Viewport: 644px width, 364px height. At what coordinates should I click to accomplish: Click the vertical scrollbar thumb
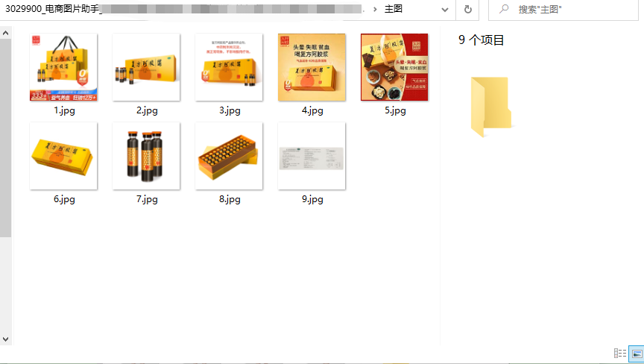point(6,139)
